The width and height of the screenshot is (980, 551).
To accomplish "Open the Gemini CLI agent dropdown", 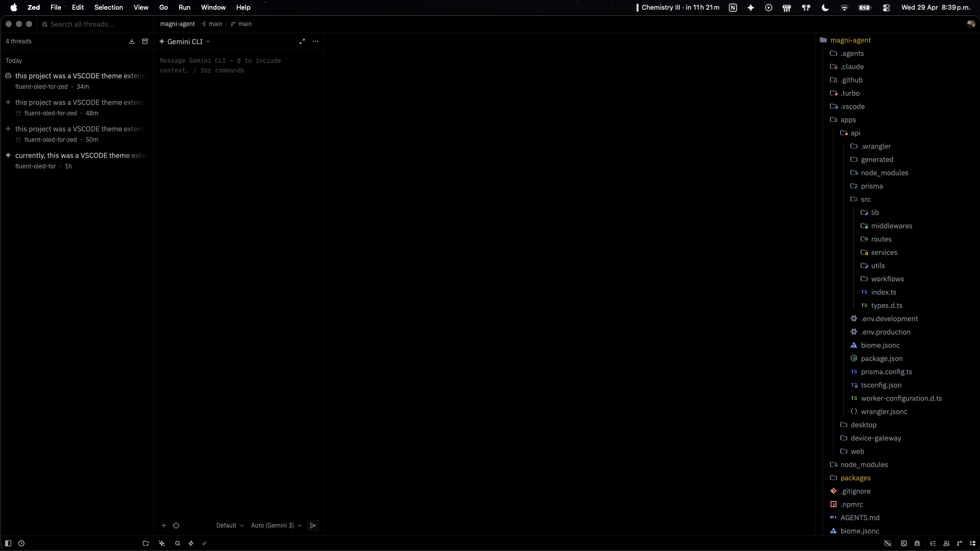I will pyautogui.click(x=185, y=42).
